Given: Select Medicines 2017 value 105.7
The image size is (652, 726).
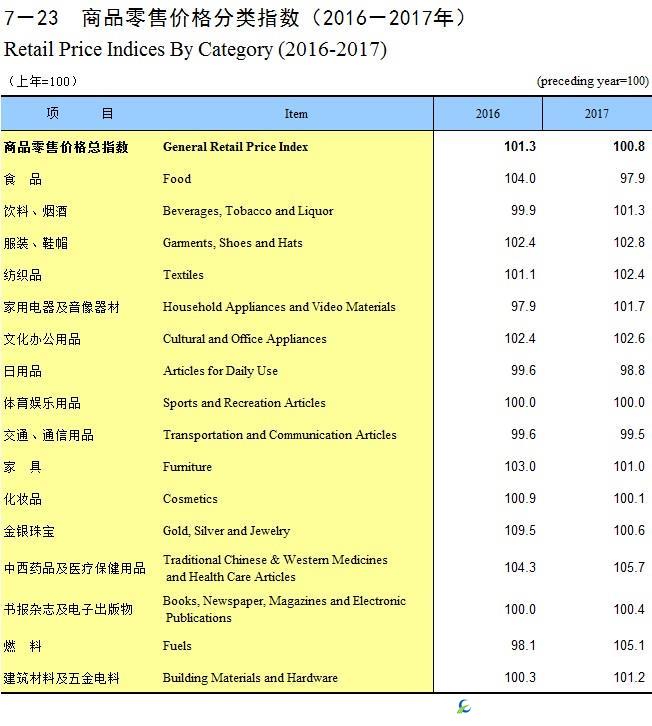Looking at the screenshot, I should click(629, 567).
